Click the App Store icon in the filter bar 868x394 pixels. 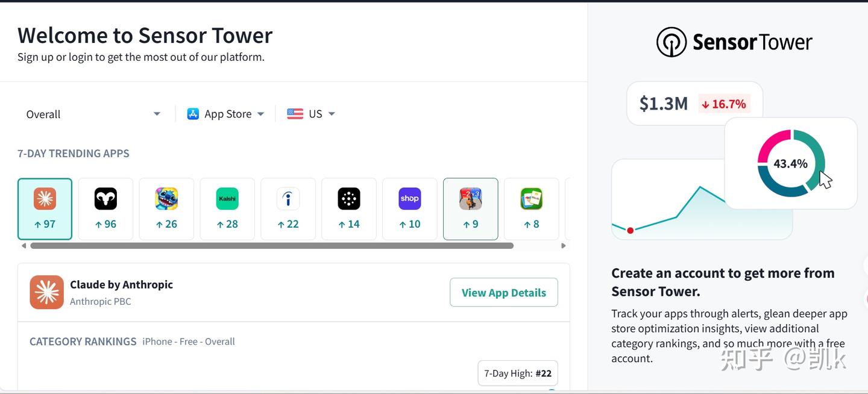pyautogui.click(x=193, y=114)
